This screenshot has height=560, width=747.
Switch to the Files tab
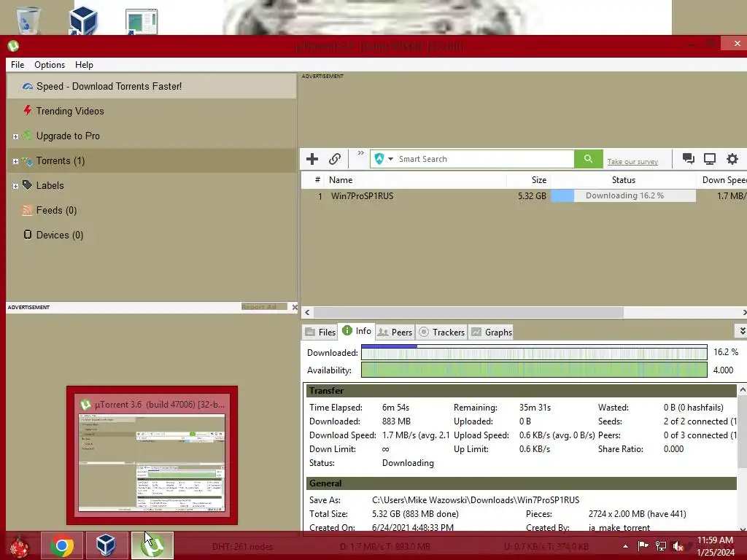click(x=320, y=332)
